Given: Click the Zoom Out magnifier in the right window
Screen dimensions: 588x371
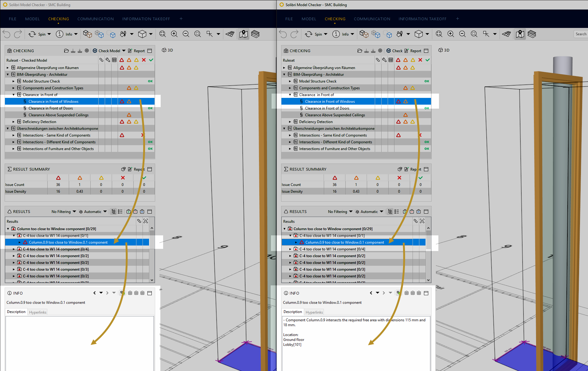Looking at the screenshot, I should pyautogui.click(x=462, y=34).
